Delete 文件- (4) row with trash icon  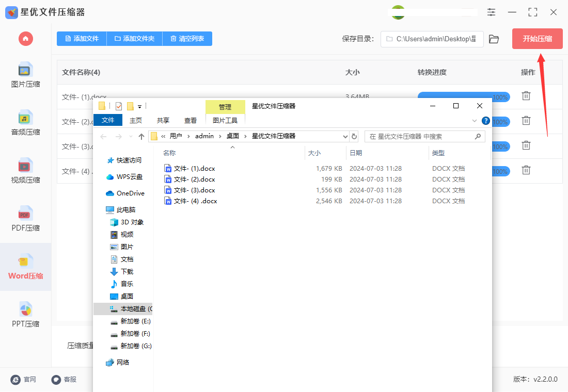coord(526,170)
